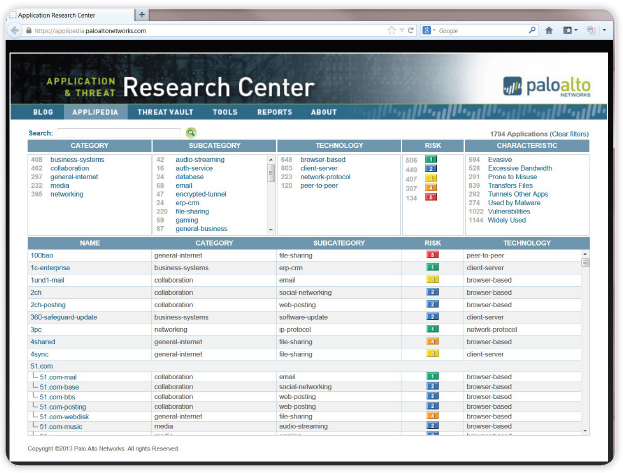Open the search engine dropdown arrow
623x473 pixels.
[x=434, y=30]
